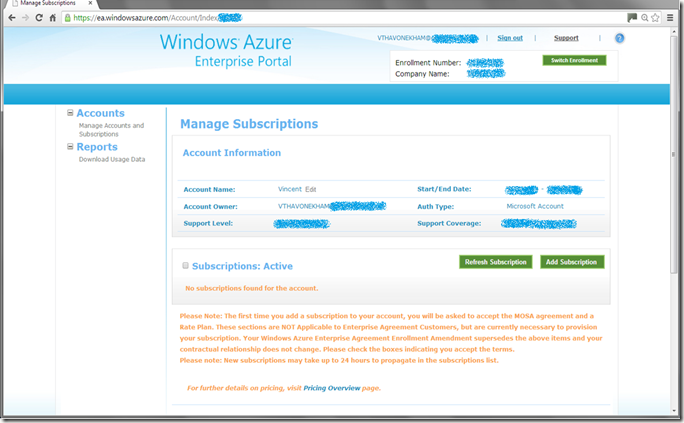The height and width of the screenshot is (423, 684).
Task: Open the browser home page icon
Action: tap(52, 18)
